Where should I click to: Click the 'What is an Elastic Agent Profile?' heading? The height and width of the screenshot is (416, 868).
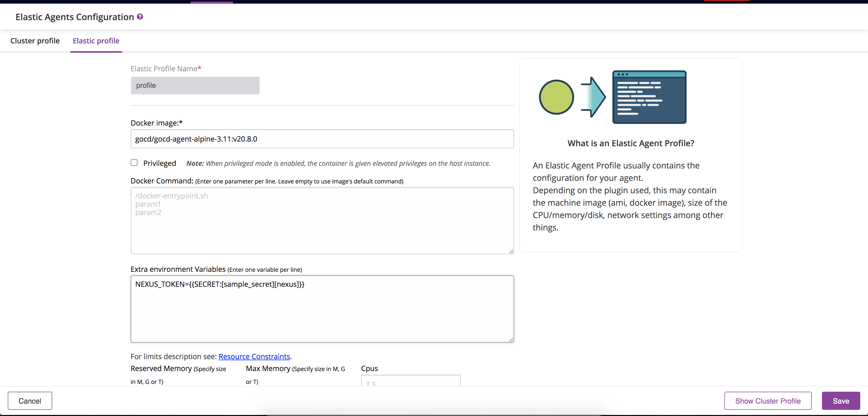click(631, 143)
